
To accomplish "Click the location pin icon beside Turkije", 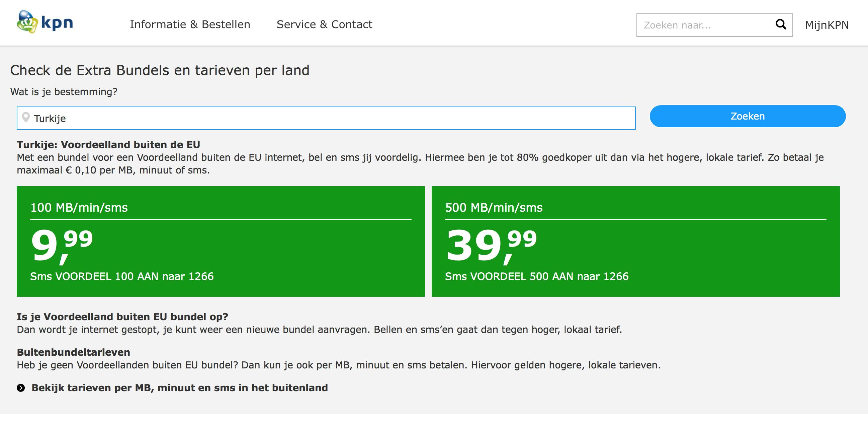I will pyautogui.click(x=26, y=118).
